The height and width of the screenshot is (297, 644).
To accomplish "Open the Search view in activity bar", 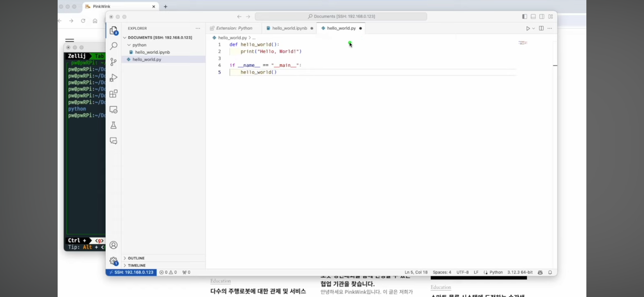I will point(114,46).
